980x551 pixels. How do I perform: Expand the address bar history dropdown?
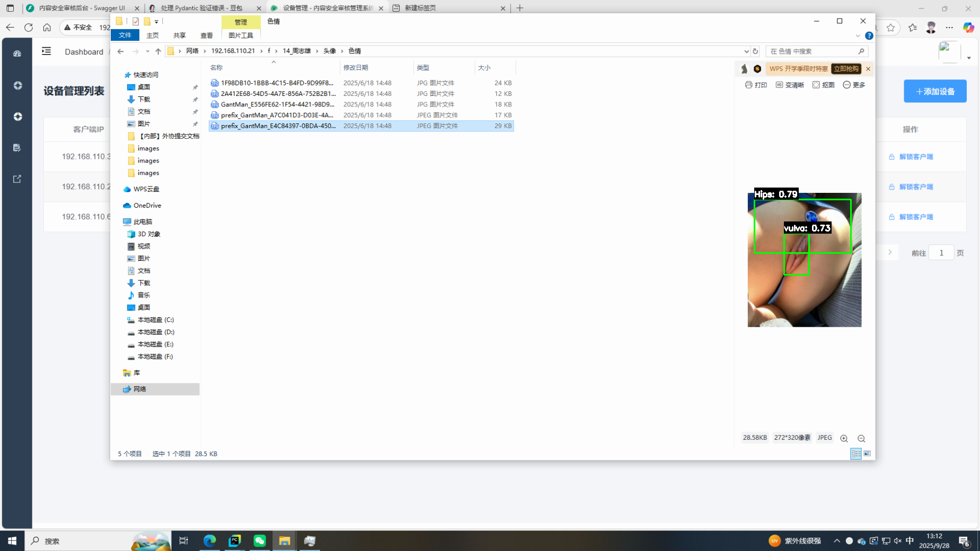(746, 51)
